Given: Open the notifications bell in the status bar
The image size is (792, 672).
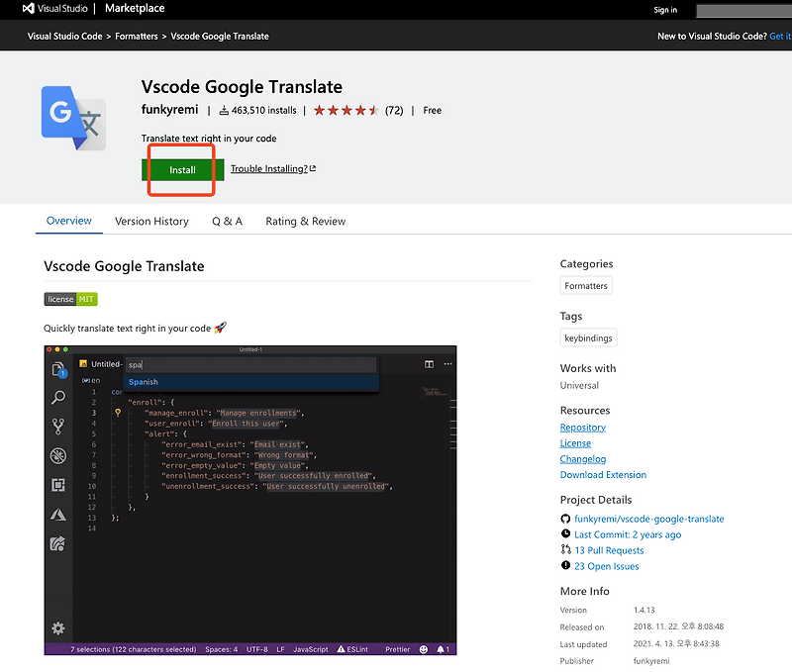Looking at the screenshot, I should pos(442,649).
